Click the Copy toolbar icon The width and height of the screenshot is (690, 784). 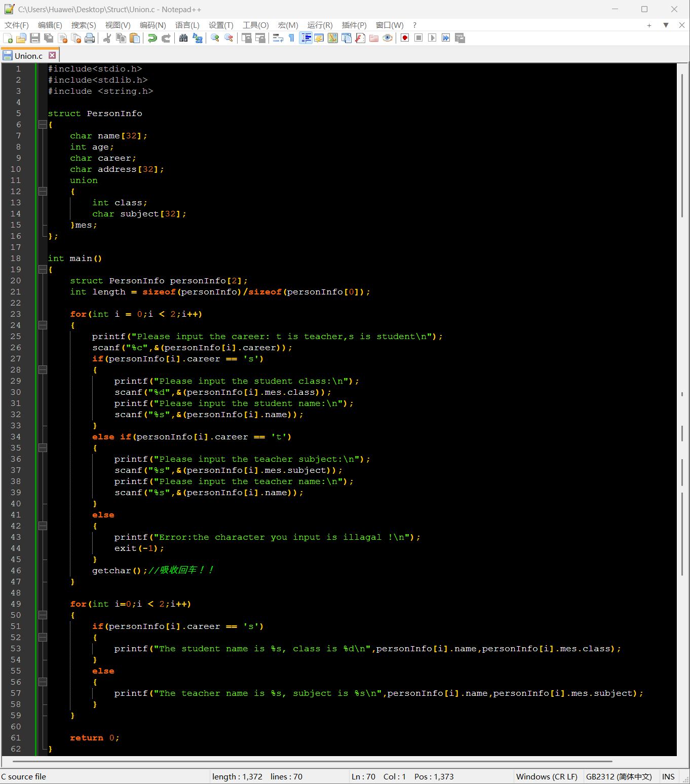121,38
